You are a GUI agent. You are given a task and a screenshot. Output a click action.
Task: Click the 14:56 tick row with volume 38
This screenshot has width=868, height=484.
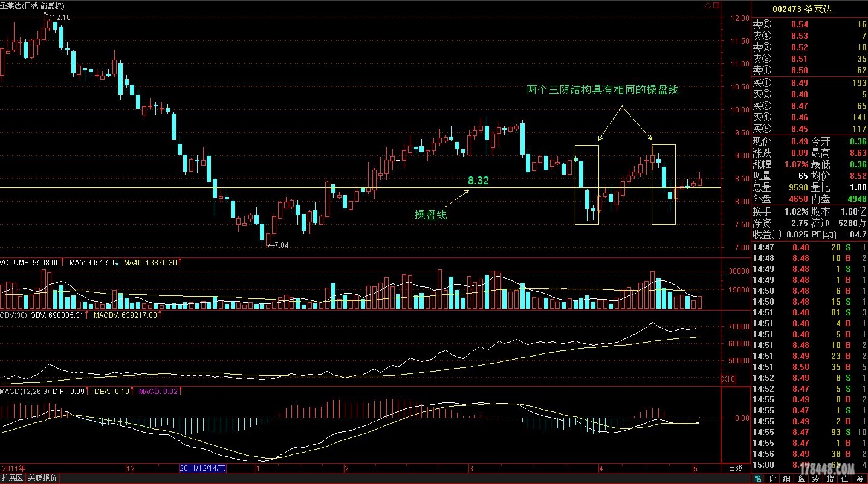click(809, 454)
